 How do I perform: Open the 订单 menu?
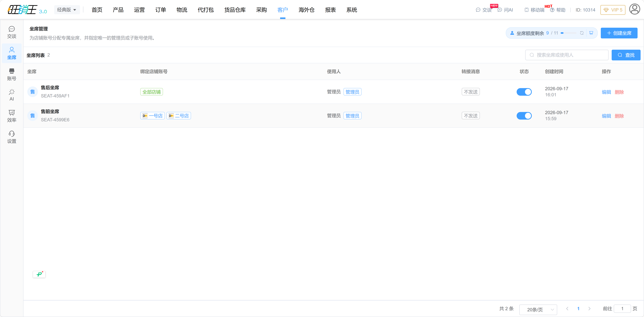point(160,10)
